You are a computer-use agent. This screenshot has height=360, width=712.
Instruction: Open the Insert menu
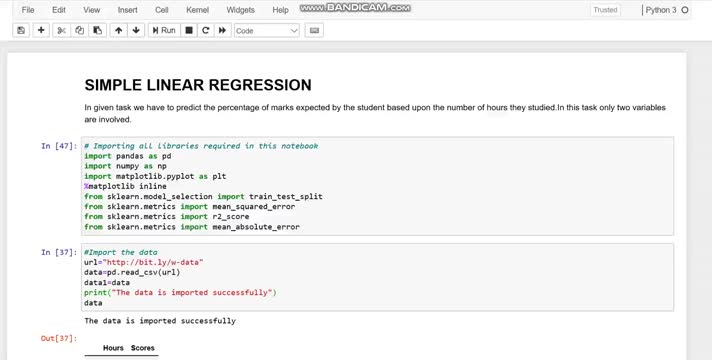(x=128, y=10)
